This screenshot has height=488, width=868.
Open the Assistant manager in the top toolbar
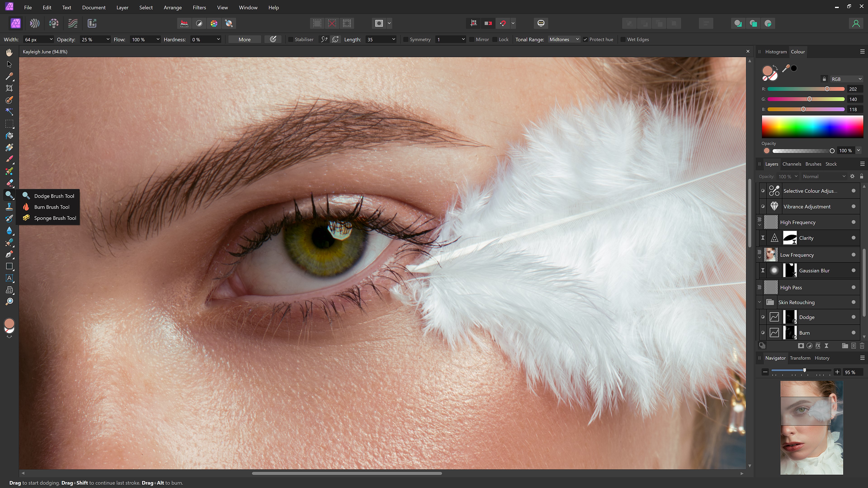coord(540,23)
